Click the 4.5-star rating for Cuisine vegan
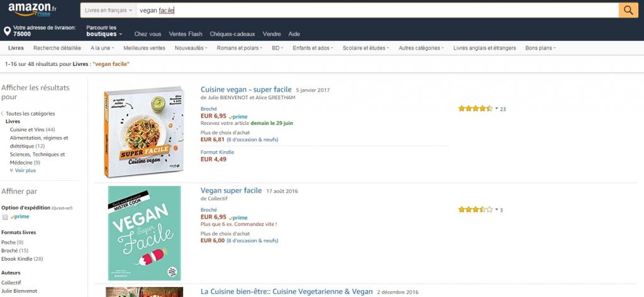The image size is (644, 297). coord(475,109)
